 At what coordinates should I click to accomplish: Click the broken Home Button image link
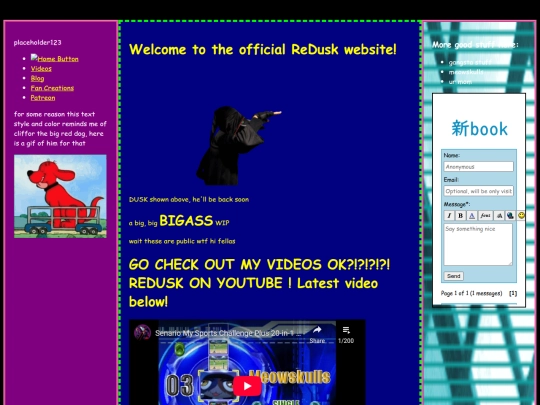click(54, 59)
